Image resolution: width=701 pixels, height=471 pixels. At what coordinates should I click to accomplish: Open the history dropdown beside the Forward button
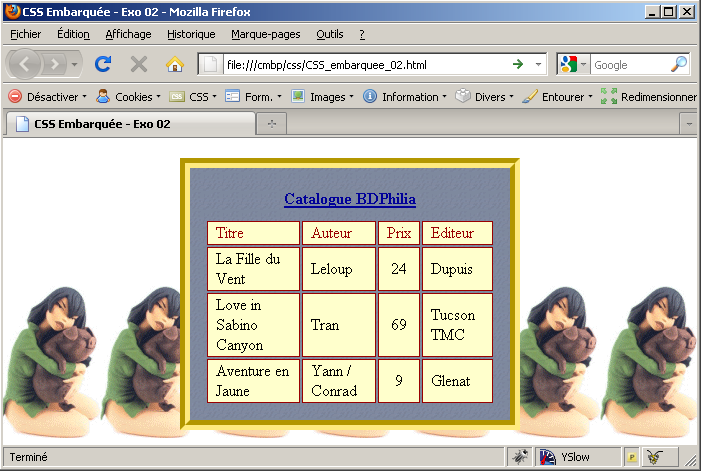tap(75, 64)
